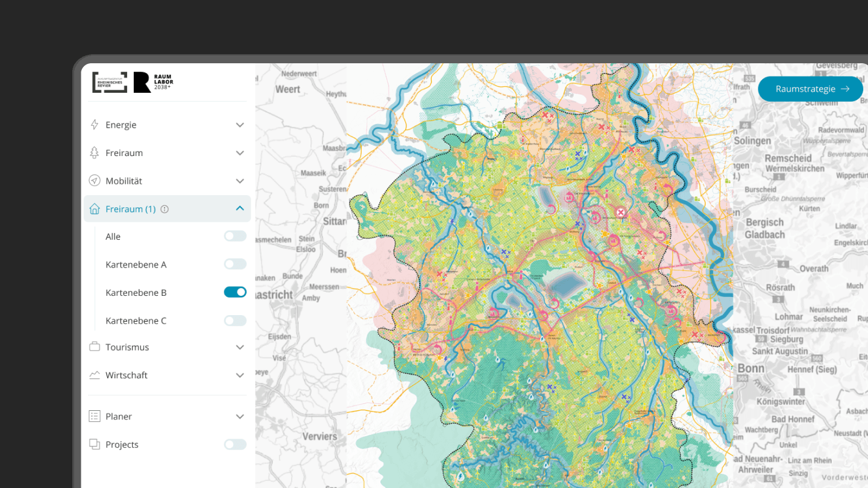Expand the Mobilität section chevron
868x488 pixels.
(240, 181)
